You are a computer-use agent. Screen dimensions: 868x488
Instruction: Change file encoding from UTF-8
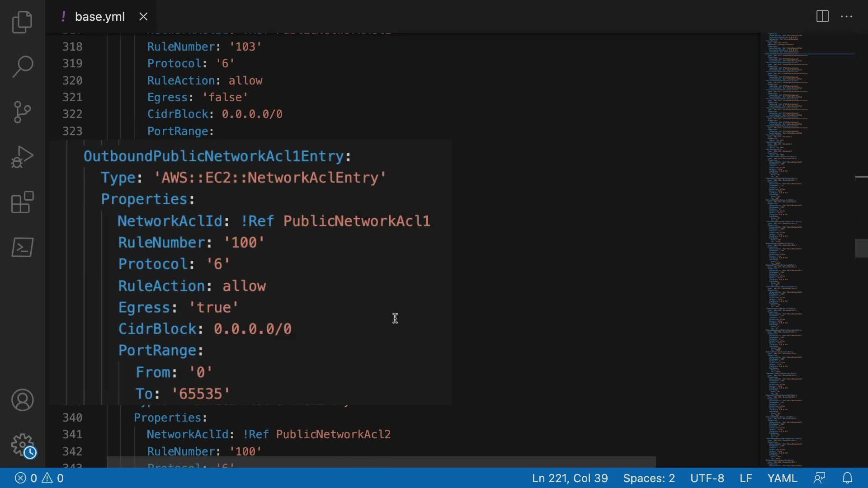click(707, 478)
